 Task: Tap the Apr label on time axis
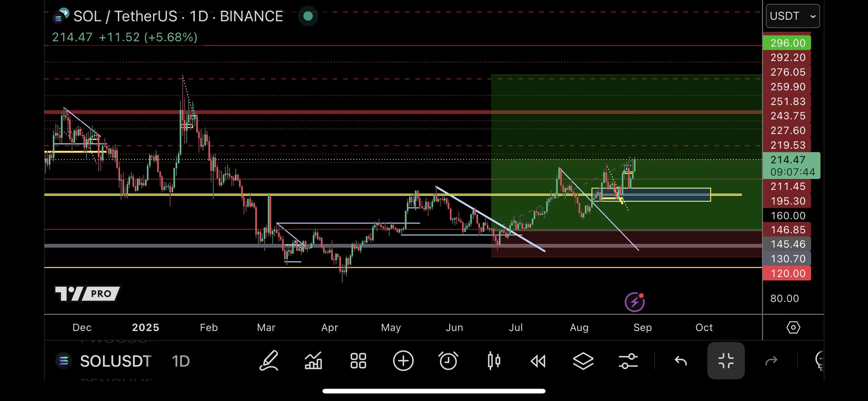pyautogui.click(x=330, y=327)
